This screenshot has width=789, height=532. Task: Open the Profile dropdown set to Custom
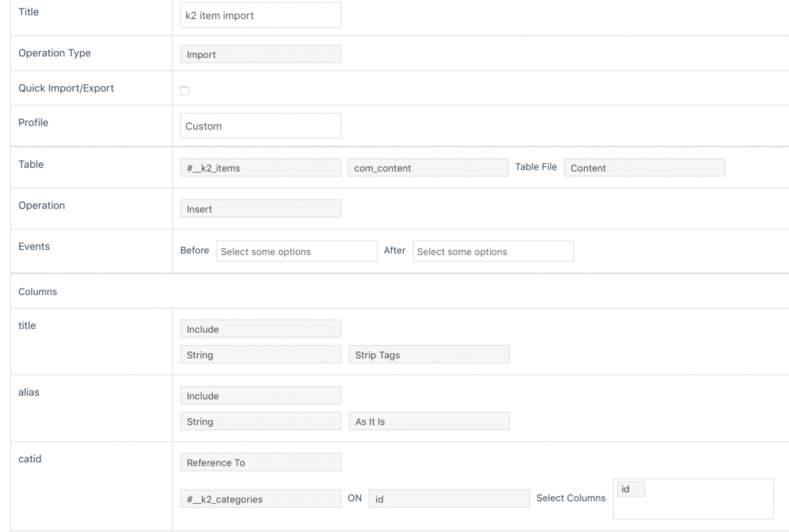[260, 126]
